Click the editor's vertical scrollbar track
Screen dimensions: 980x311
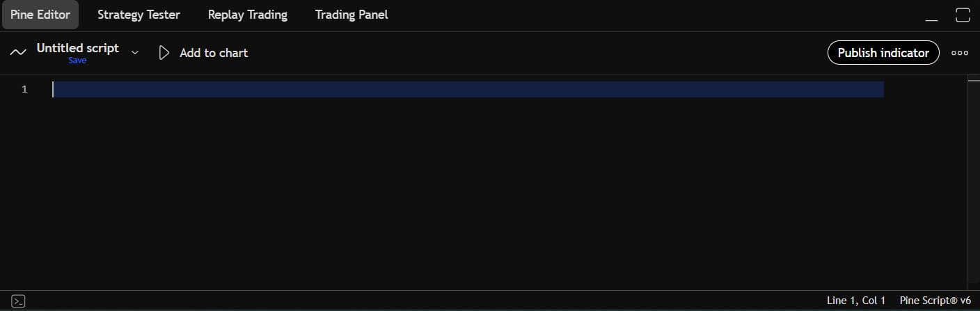(974, 181)
